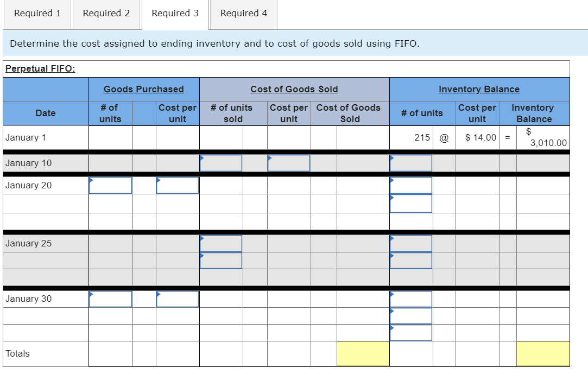Open January 10 sold cost per unit dropdown
588x374 pixels.
pyautogui.click(x=289, y=163)
